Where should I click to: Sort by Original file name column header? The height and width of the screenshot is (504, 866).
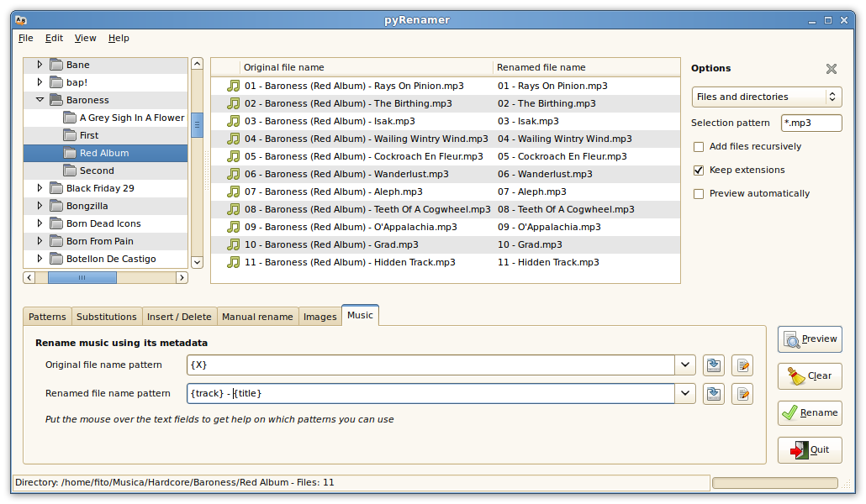pyautogui.click(x=366, y=67)
